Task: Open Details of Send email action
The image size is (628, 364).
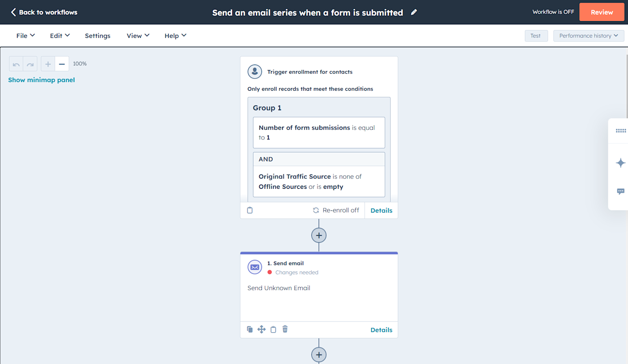Action: tap(381, 330)
